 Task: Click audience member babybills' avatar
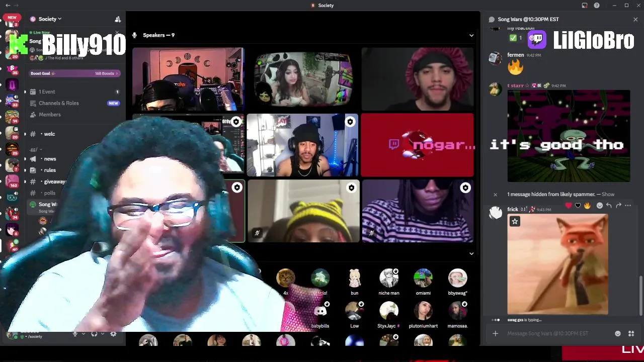point(320,311)
